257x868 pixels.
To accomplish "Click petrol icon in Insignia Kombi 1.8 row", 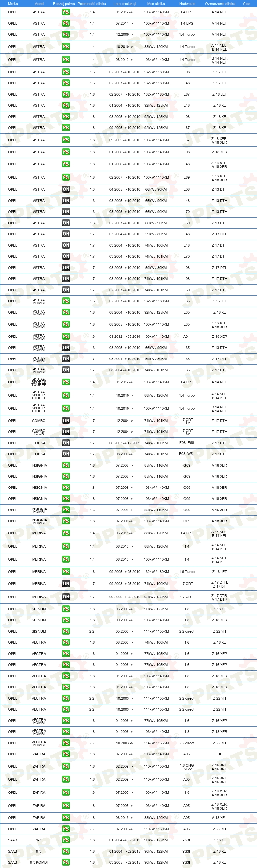I will [66, 521].
